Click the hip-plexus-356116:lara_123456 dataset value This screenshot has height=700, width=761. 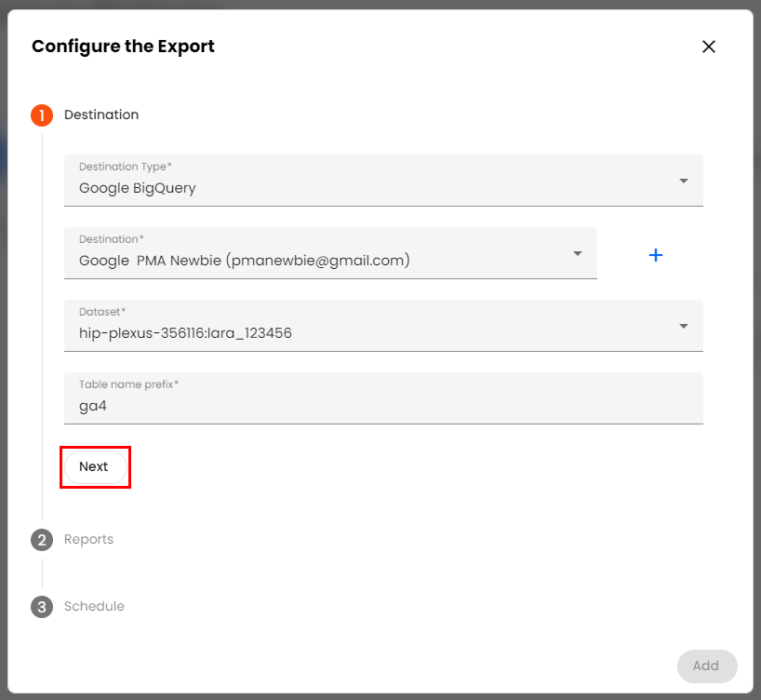[185, 333]
